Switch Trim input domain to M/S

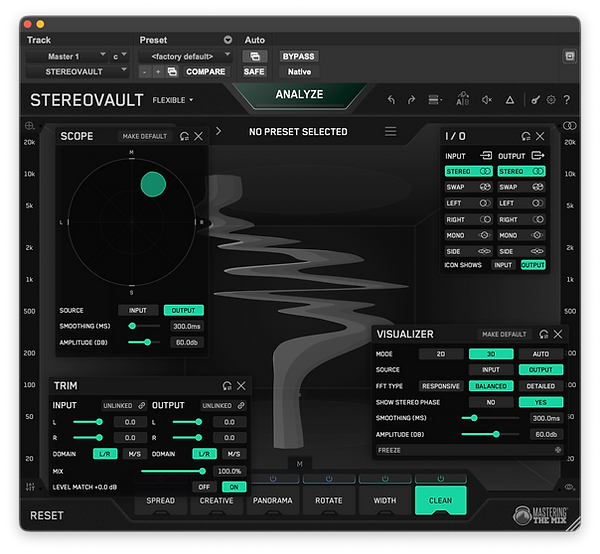[134, 454]
